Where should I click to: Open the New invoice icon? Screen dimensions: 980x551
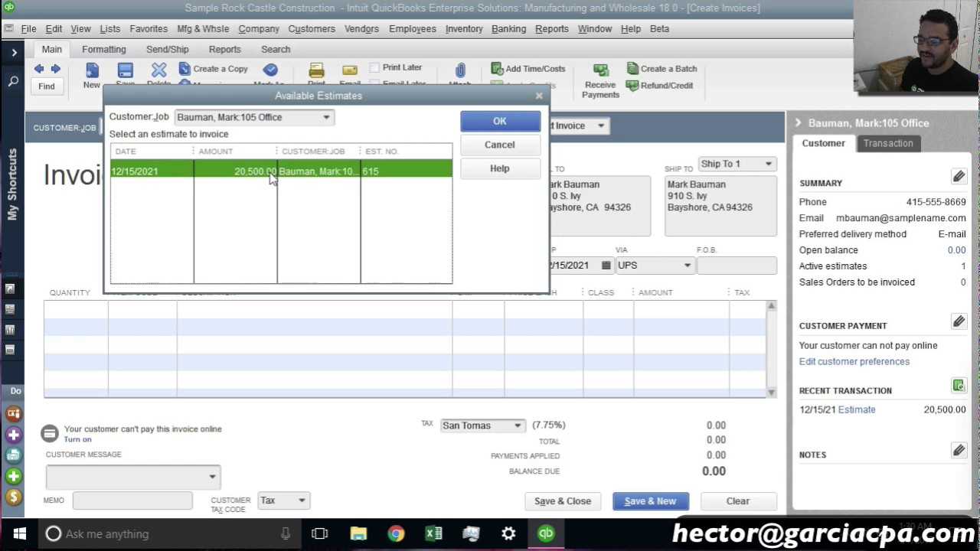coord(92,70)
